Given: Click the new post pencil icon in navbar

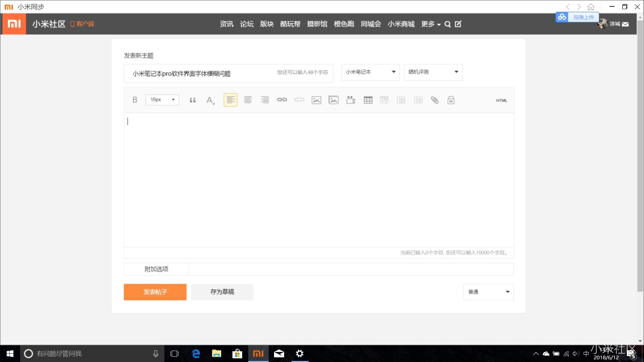Looking at the screenshot, I should point(458,24).
